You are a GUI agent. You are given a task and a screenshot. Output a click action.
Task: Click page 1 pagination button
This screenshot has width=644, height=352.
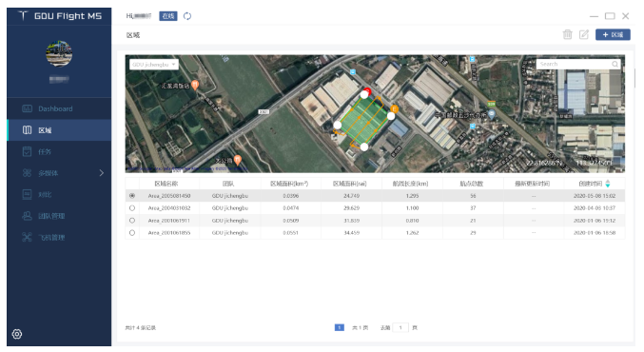pos(340,328)
